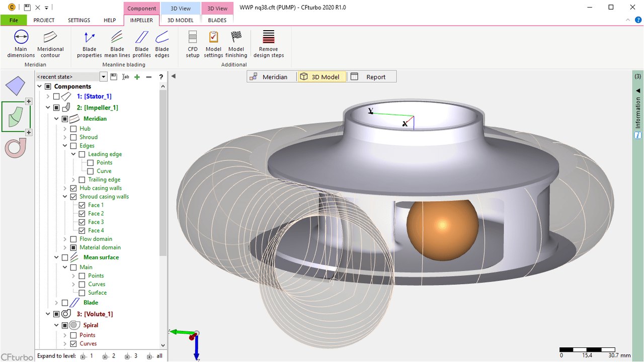Image resolution: width=644 pixels, height=362 pixels.
Task: Select the Volute component icon in sidebar
Action: click(16, 148)
